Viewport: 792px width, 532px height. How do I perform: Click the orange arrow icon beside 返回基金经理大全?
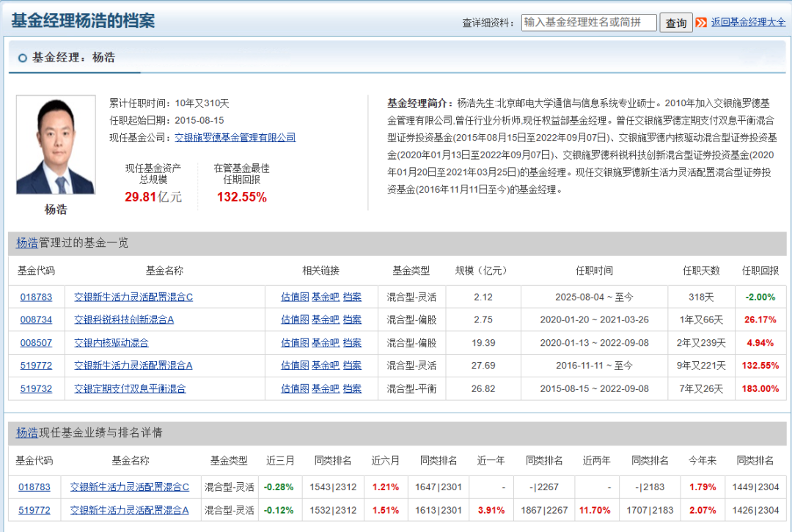[700, 22]
